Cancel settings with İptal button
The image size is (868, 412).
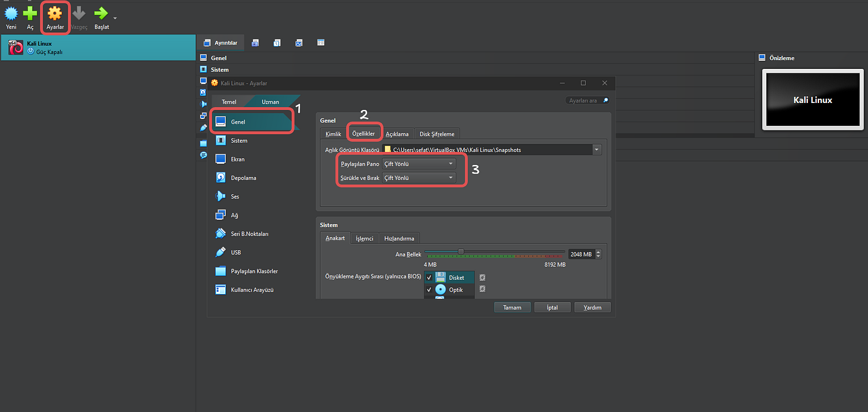coord(552,307)
